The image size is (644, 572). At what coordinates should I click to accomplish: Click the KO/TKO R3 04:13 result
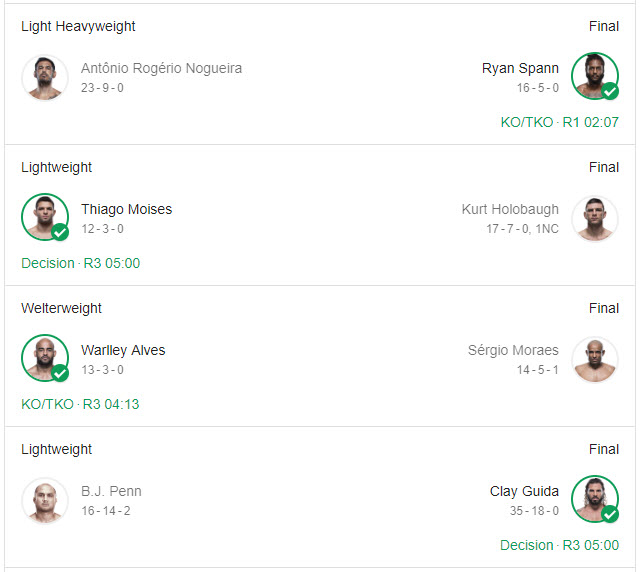pyautogui.click(x=80, y=404)
